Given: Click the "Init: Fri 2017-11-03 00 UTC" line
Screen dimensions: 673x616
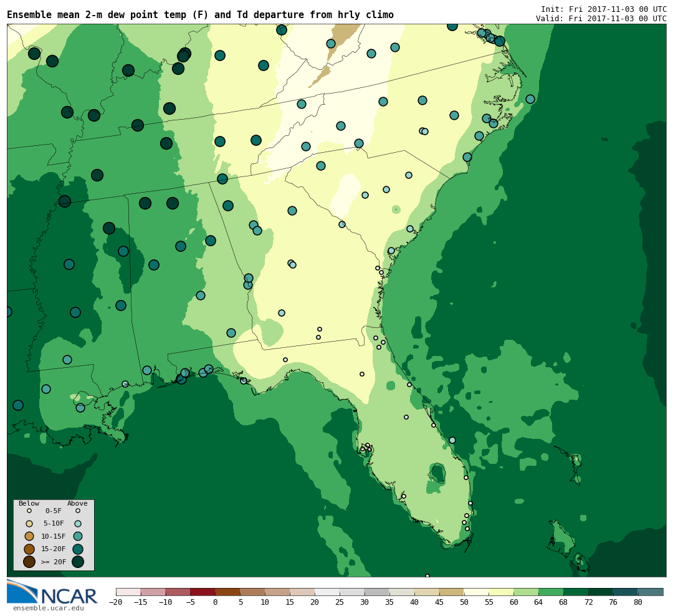Looking at the screenshot, I should (603, 9).
